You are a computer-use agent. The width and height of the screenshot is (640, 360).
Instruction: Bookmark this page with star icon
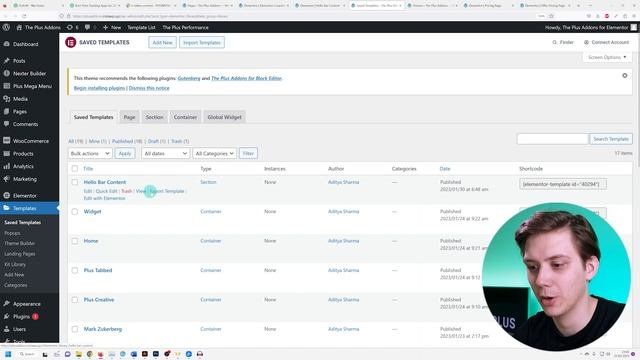(551, 16)
